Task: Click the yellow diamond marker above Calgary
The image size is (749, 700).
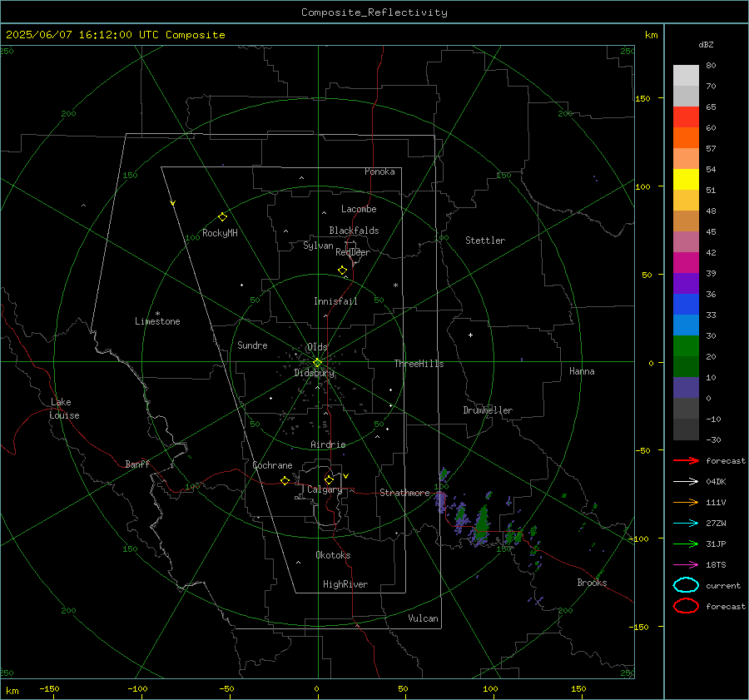Action: (329, 479)
